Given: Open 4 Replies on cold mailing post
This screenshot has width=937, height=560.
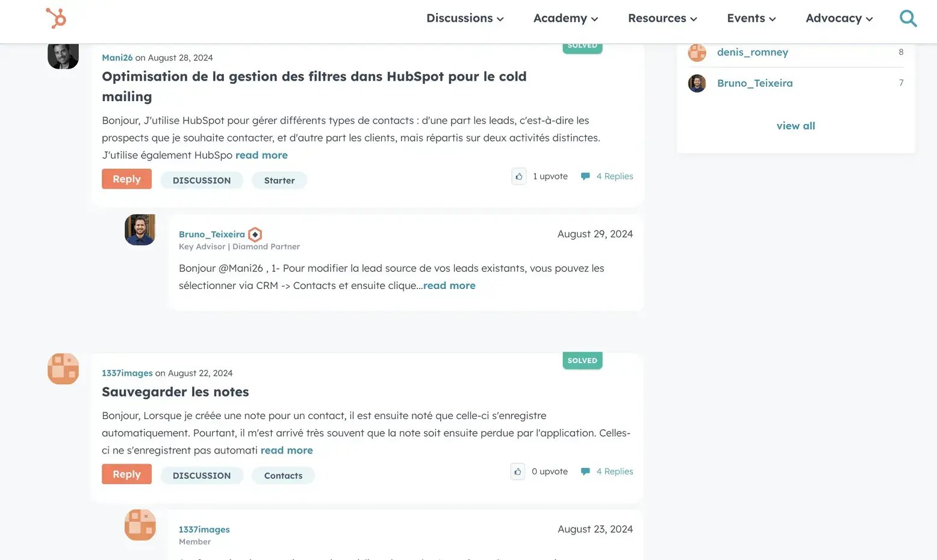Looking at the screenshot, I should tap(615, 176).
